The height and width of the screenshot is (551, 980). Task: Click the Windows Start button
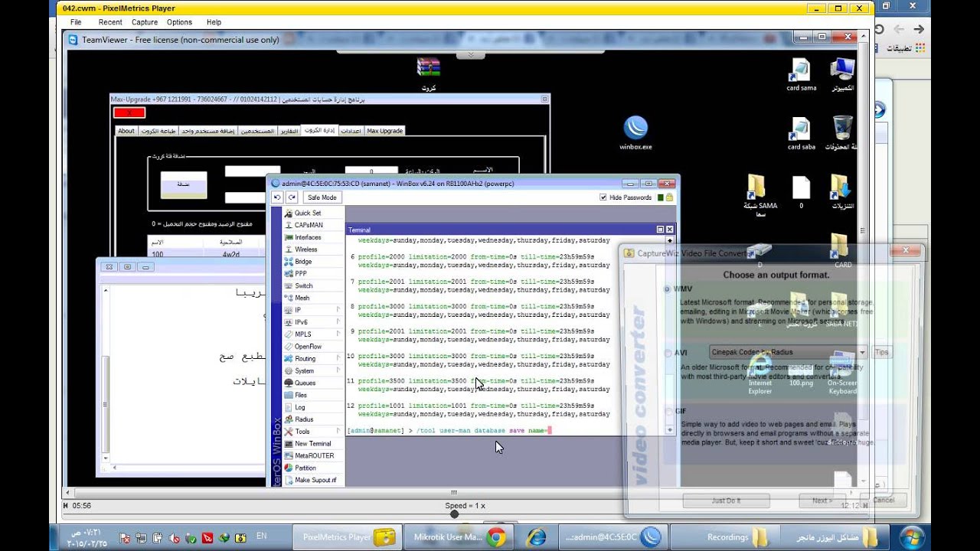pyautogui.click(x=911, y=536)
